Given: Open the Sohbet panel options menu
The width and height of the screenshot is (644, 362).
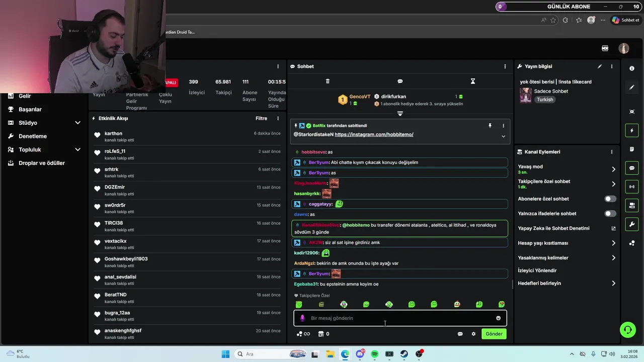Looking at the screenshot, I should [x=505, y=66].
